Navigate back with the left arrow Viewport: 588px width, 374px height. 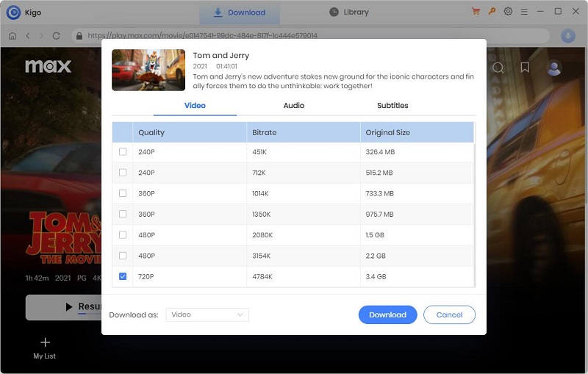[28, 35]
